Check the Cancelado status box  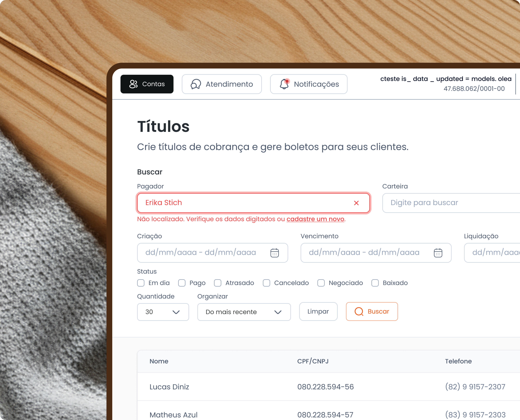(x=267, y=283)
